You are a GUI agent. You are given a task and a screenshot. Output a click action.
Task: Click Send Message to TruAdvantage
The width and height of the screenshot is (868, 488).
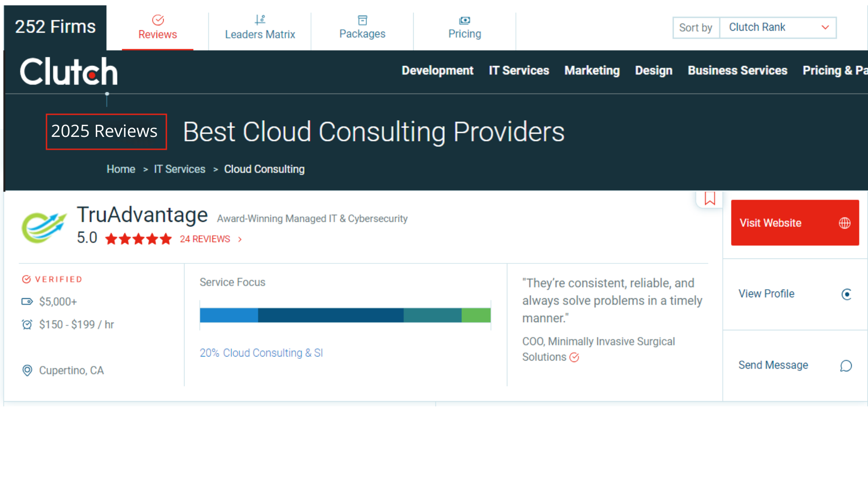coord(795,366)
